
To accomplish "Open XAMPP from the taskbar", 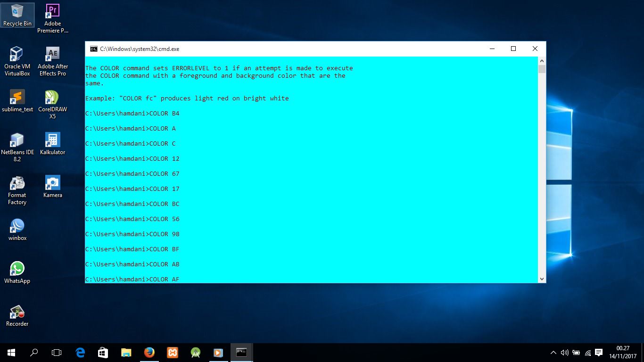I will tap(173, 353).
